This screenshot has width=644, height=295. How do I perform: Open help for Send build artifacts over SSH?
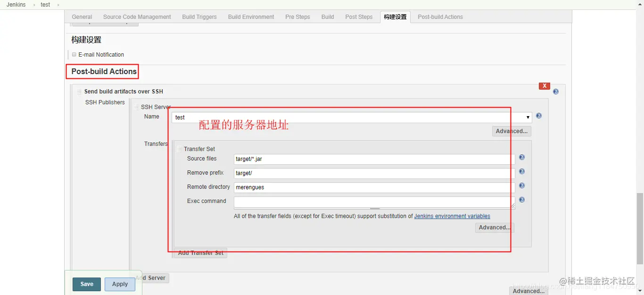click(x=556, y=92)
